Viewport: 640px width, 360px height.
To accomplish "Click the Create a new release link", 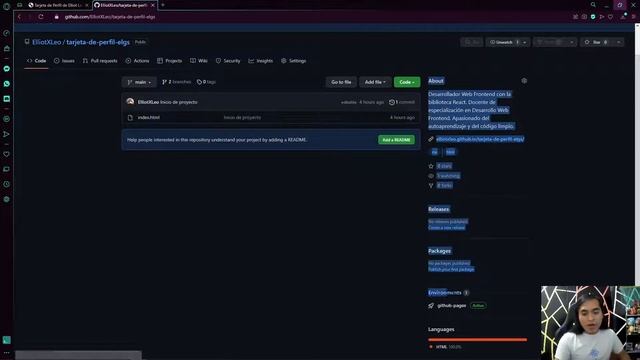I will click(447, 228).
